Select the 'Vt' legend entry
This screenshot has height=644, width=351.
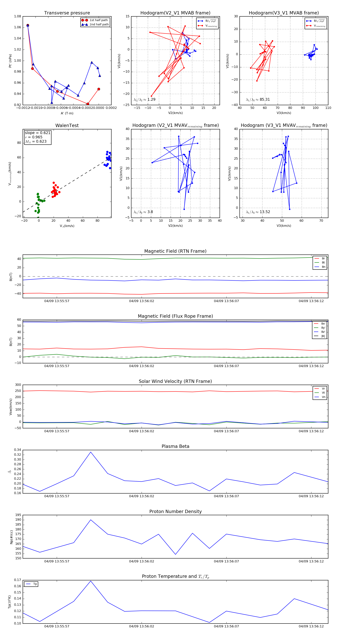320,393
